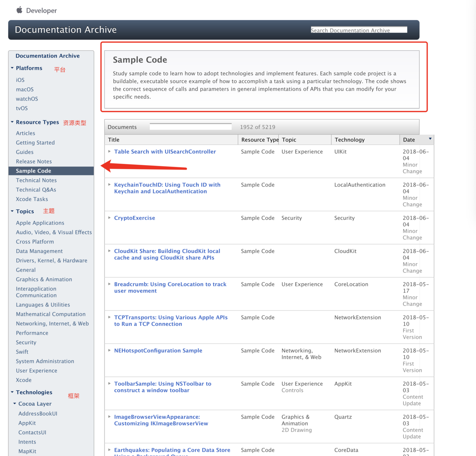The height and width of the screenshot is (456, 476).
Task: Filter by Getting Started resource type
Action: coord(35,142)
